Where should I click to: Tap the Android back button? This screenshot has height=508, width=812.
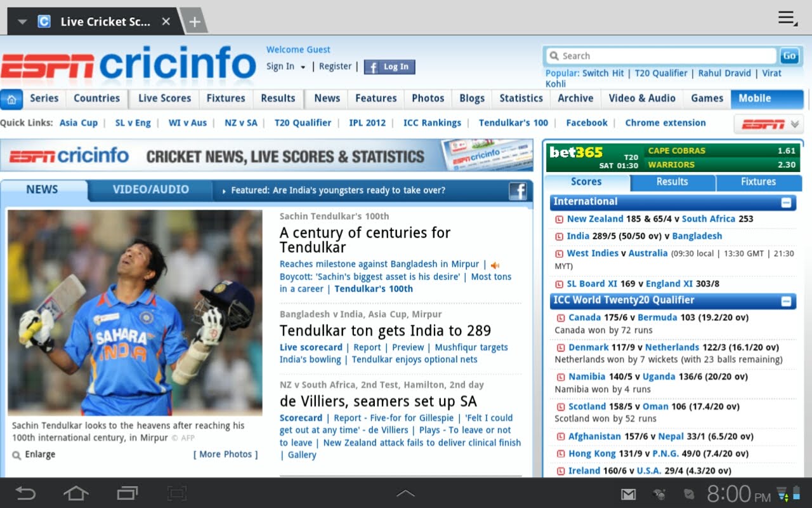pos(25,493)
